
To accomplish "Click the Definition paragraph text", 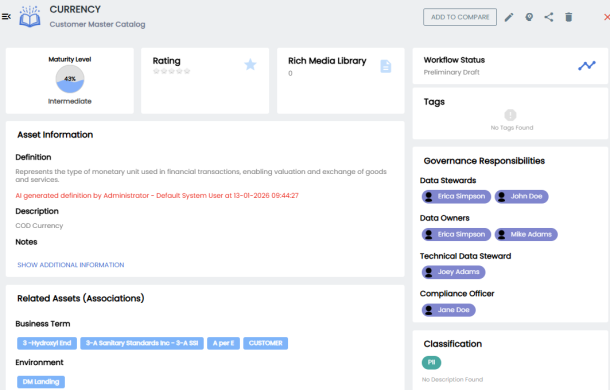I will coord(201,176).
